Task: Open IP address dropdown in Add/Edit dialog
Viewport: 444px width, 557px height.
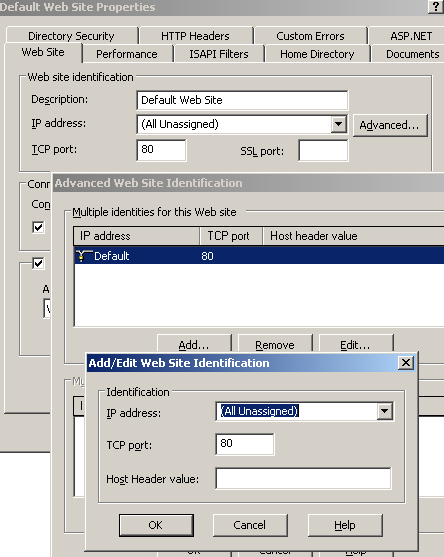Action: 384,411
